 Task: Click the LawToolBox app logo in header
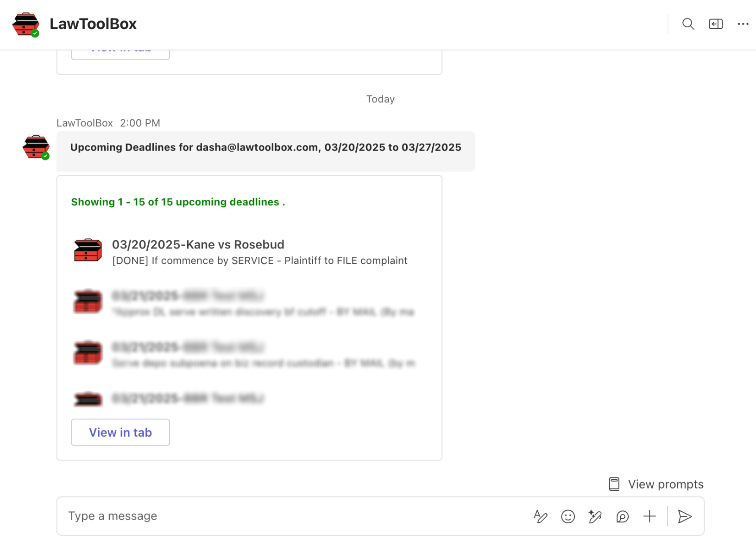pos(25,24)
